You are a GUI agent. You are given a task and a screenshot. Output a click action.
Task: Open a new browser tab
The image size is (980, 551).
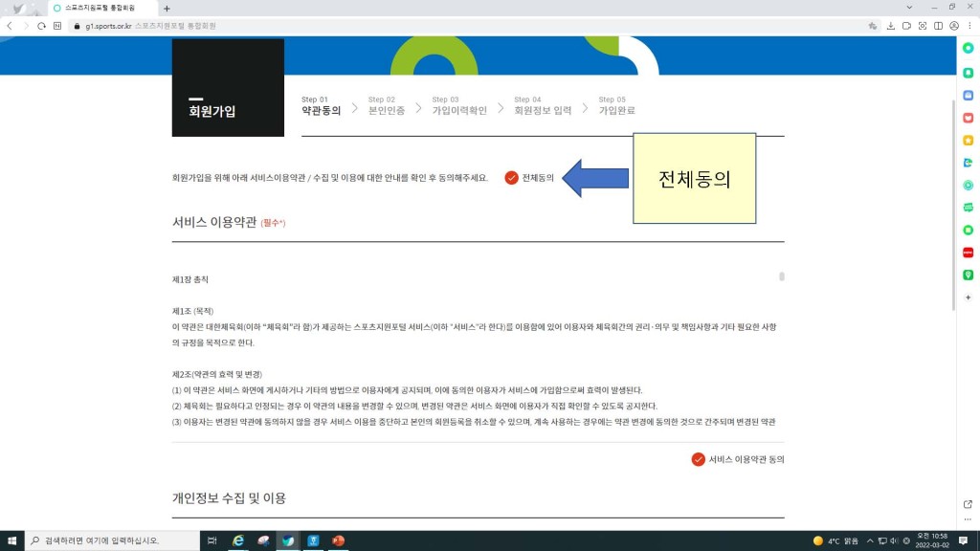click(167, 8)
